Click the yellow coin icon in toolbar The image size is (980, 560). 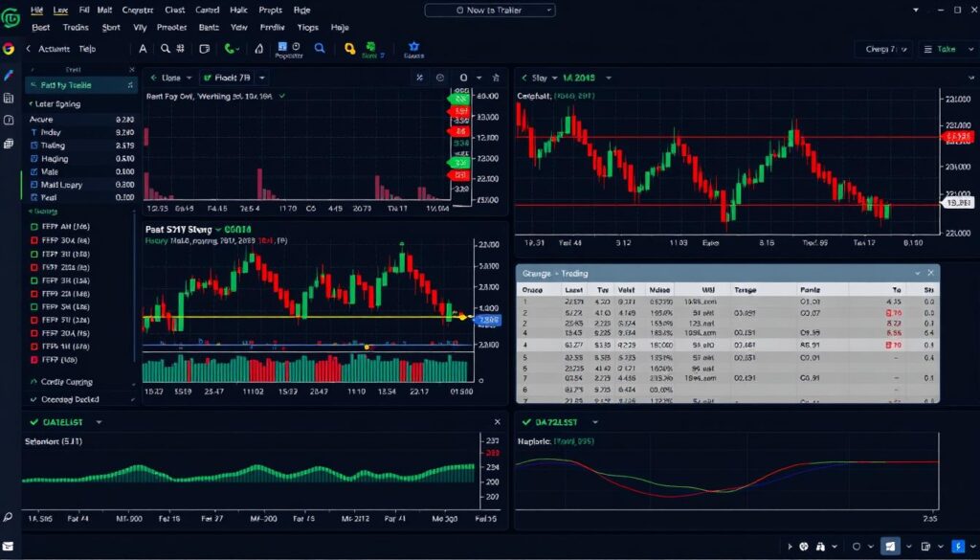[350, 49]
